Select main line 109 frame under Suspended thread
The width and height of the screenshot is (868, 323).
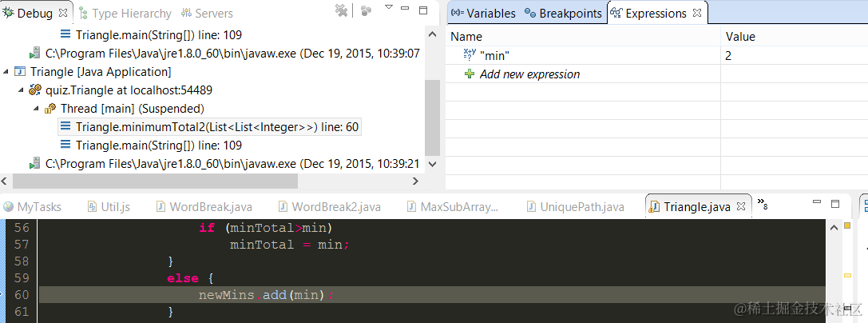tap(159, 146)
